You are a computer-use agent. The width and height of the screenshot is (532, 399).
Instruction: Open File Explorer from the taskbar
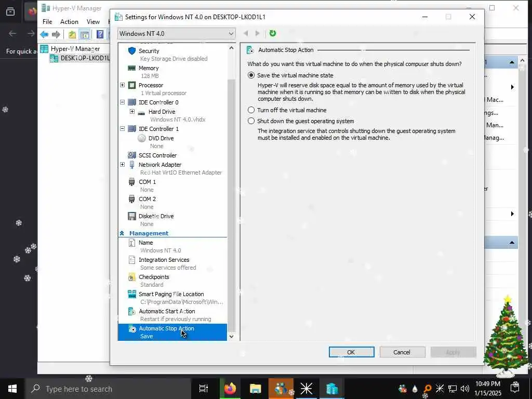[255, 389]
